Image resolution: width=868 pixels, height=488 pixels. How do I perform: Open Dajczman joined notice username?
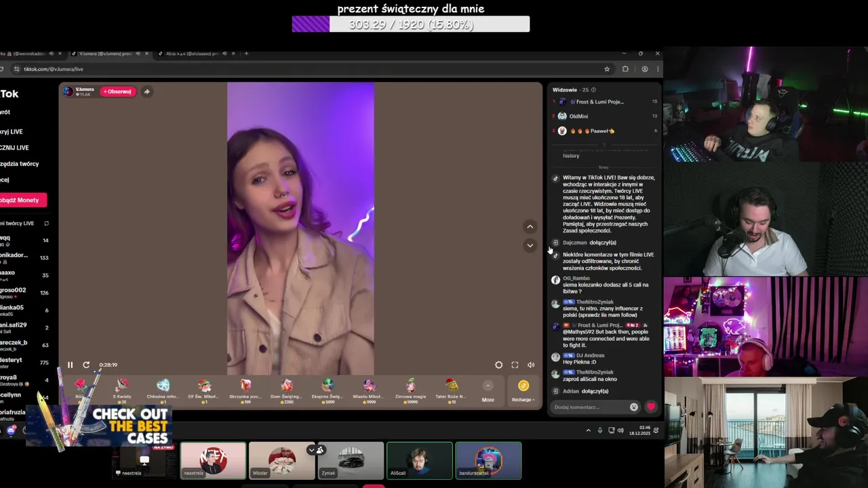point(574,242)
